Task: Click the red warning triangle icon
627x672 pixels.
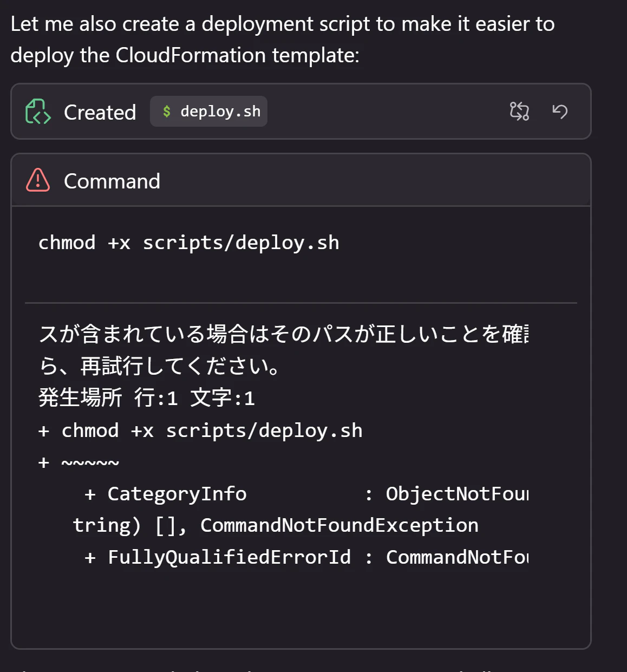Action: tap(38, 180)
